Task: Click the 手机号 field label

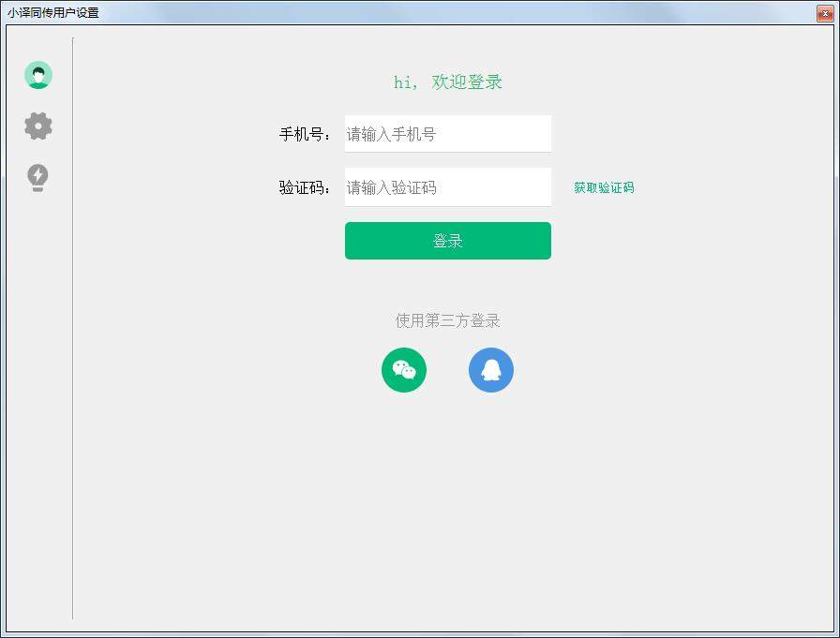Action: [304, 133]
